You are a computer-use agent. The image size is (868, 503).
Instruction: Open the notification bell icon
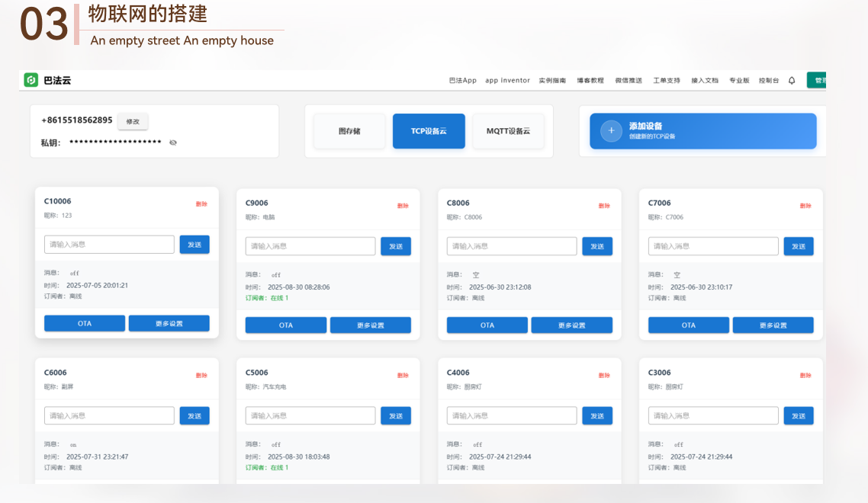click(x=792, y=80)
